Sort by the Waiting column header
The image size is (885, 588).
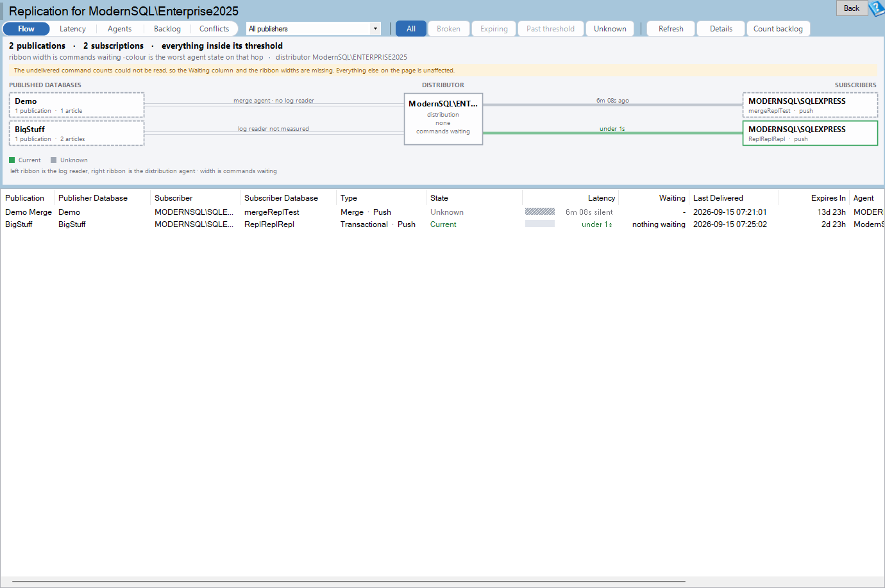click(x=653, y=198)
